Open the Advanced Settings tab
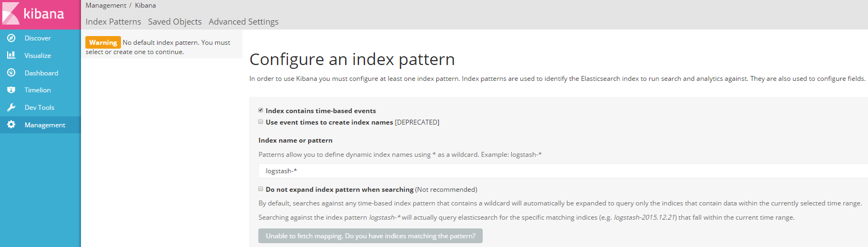Image resolution: width=868 pixels, height=247 pixels. coord(244,22)
